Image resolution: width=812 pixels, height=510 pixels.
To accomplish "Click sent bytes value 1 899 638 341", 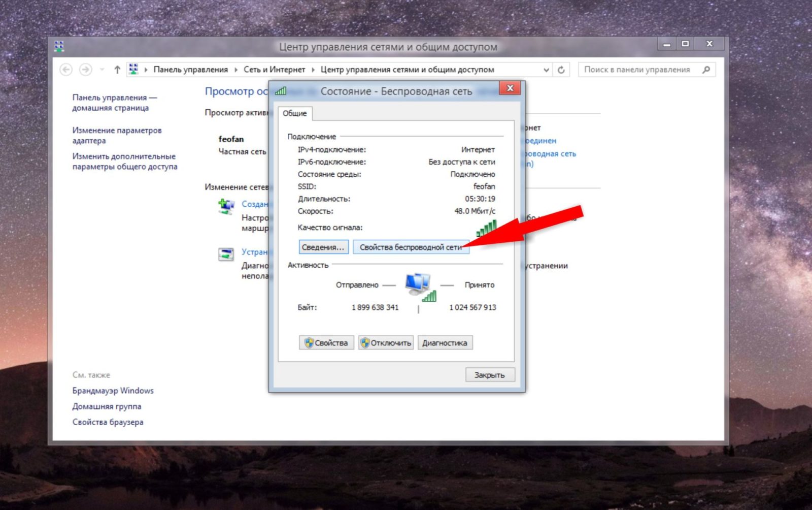I will [x=375, y=307].
